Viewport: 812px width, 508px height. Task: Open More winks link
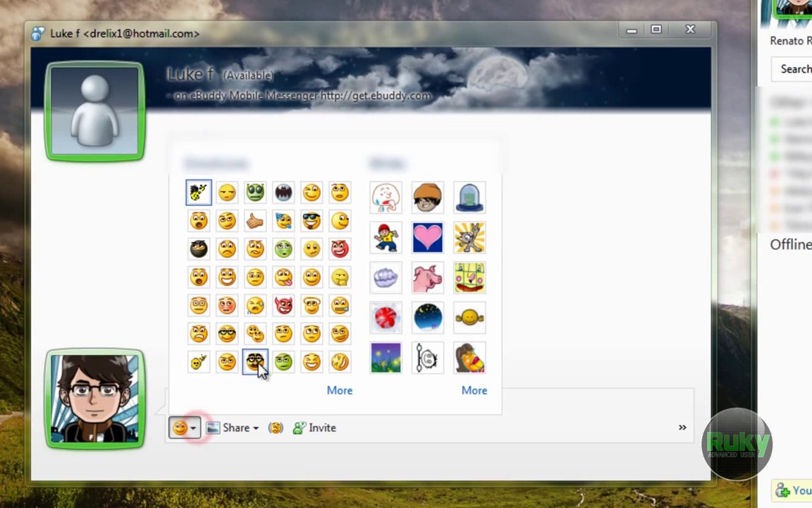tap(474, 390)
